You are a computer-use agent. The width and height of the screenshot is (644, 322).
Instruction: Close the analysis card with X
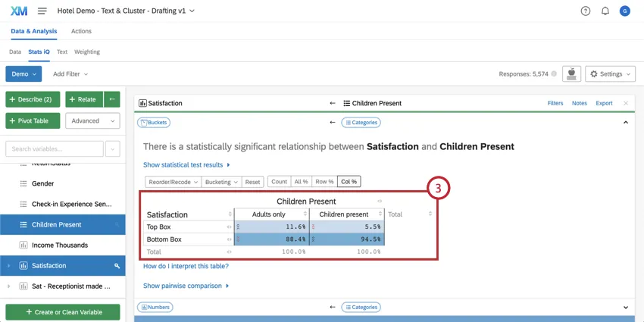point(626,103)
